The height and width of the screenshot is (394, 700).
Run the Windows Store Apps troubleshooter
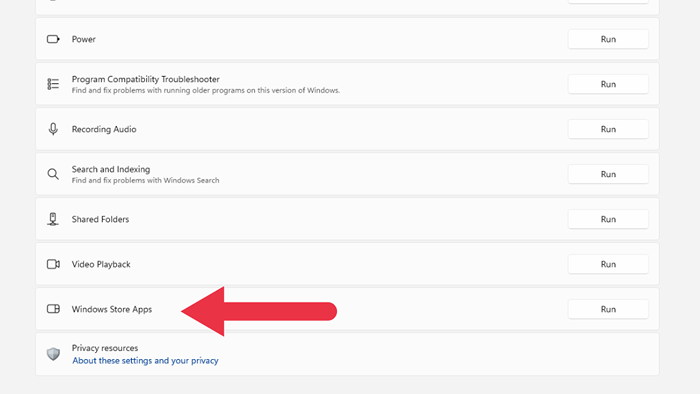608,309
